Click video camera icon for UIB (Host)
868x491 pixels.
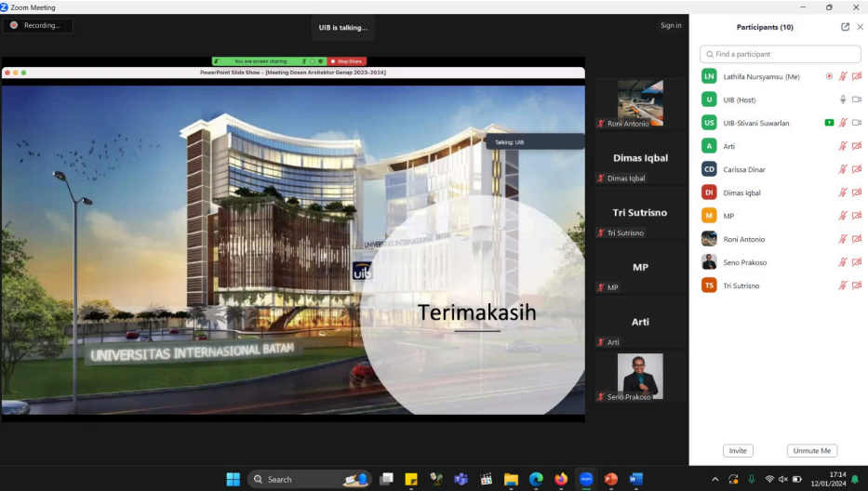tap(857, 100)
